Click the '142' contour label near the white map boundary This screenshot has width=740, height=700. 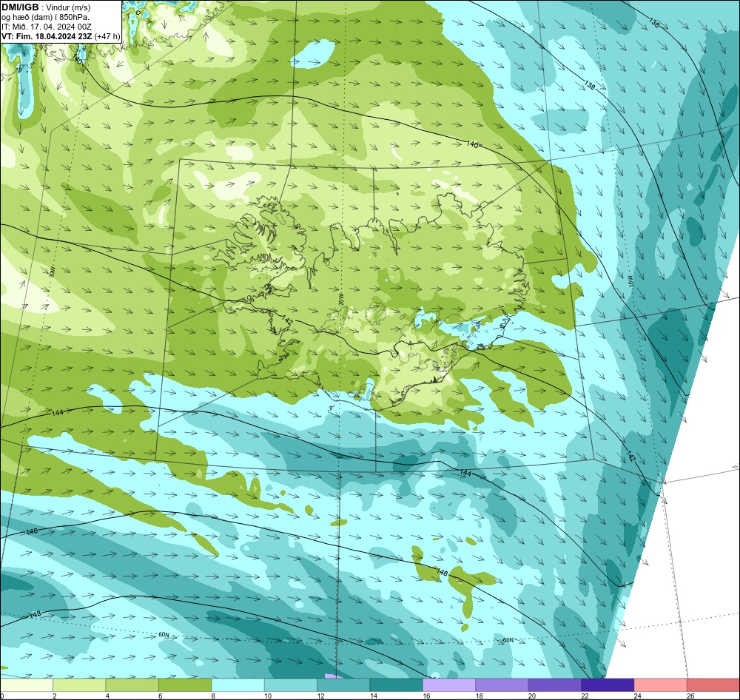coord(630,456)
